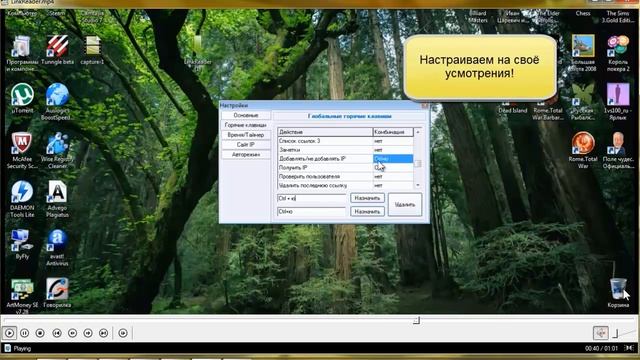This screenshot has height=360, width=640.
Task: Launch Advego Plagiatus shortcut
Action: tap(57, 199)
